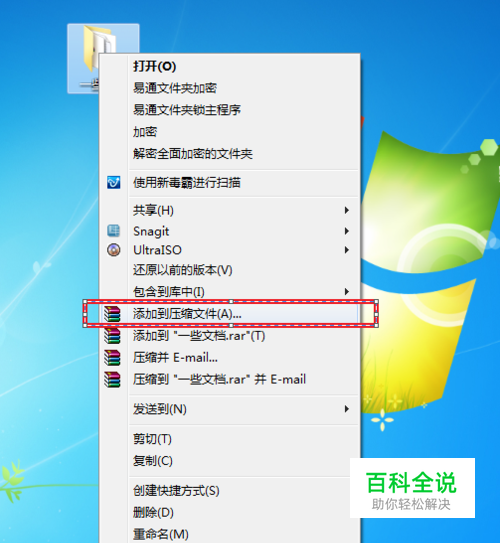500x543 pixels.
Task: Choose 复制(C) from the menu
Action: (153, 461)
